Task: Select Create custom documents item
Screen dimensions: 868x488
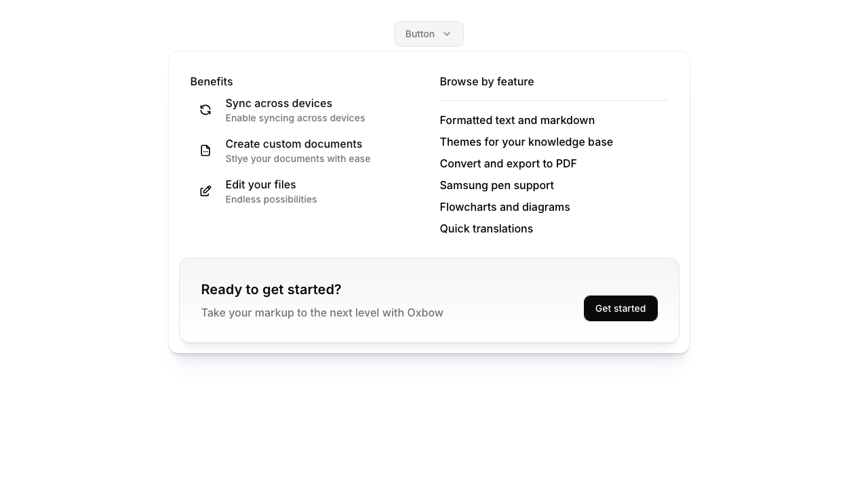Action: [x=294, y=144]
